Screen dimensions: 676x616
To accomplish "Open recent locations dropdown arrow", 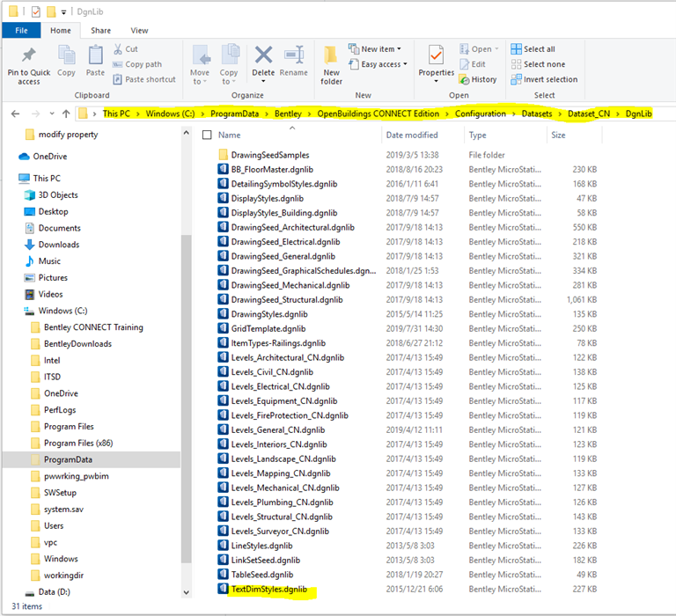I will point(52,114).
